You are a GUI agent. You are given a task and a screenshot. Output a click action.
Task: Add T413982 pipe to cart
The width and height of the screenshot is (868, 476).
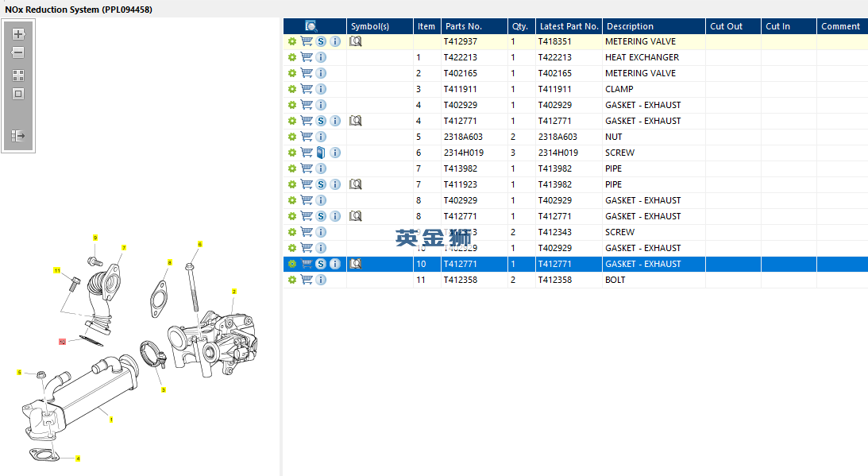[306, 168]
